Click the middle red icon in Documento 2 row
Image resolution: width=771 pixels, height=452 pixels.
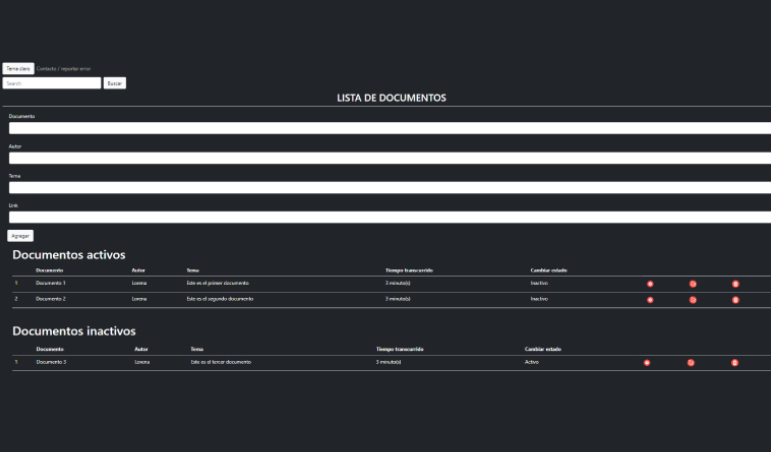coord(692,300)
